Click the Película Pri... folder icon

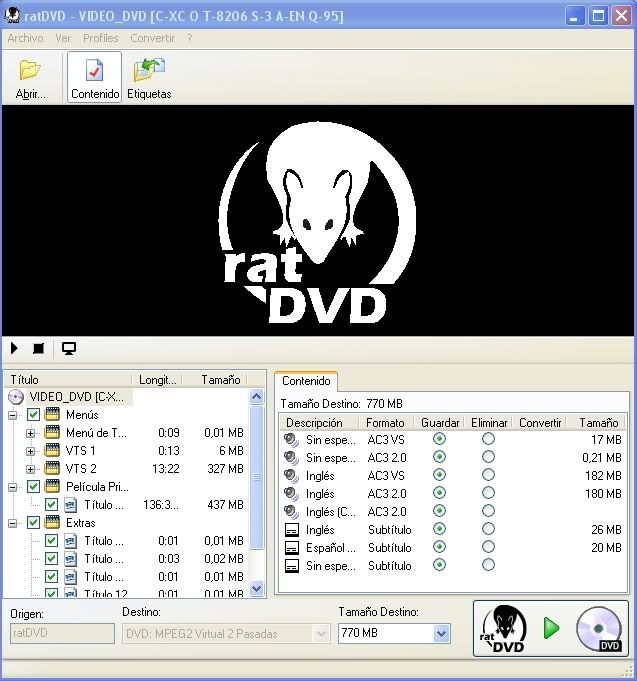click(52, 486)
